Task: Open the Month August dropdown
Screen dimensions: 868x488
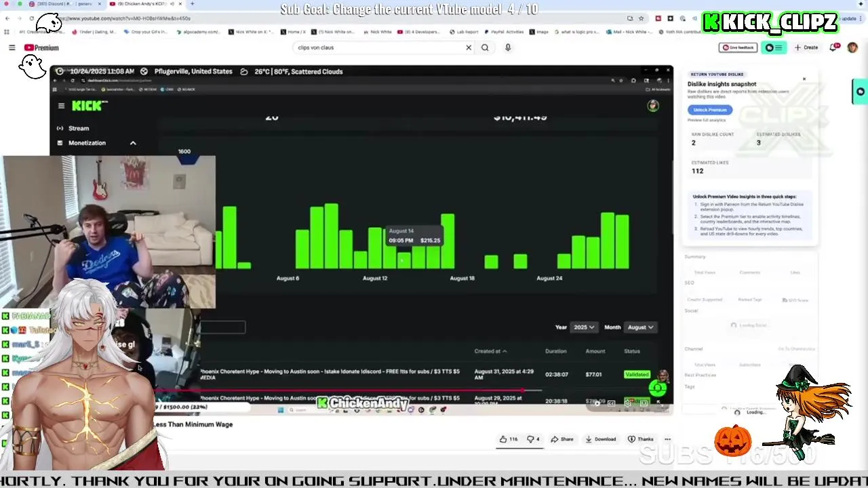Action: pos(640,327)
